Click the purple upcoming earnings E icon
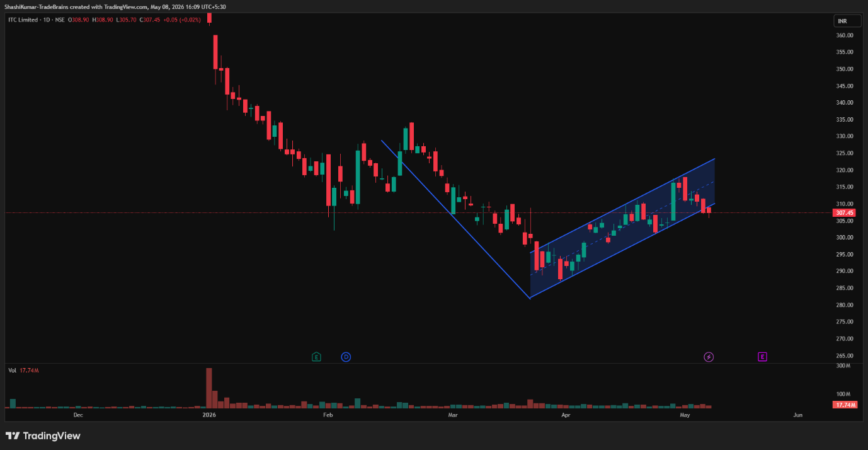868x450 pixels. [x=762, y=357]
